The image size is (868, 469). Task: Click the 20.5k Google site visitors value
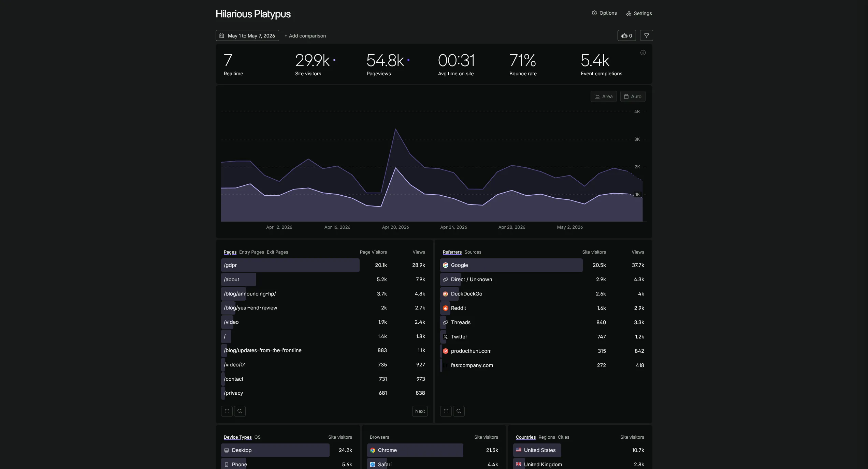pyautogui.click(x=599, y=265)
